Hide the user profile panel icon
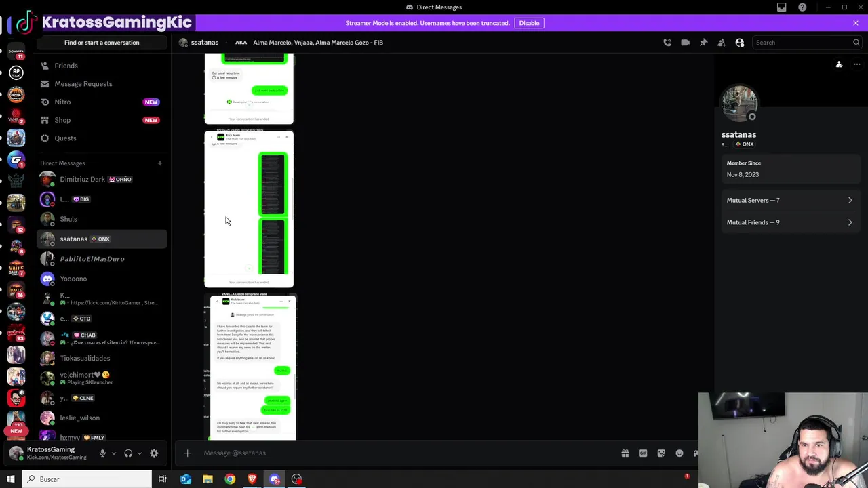 point(740,43)
